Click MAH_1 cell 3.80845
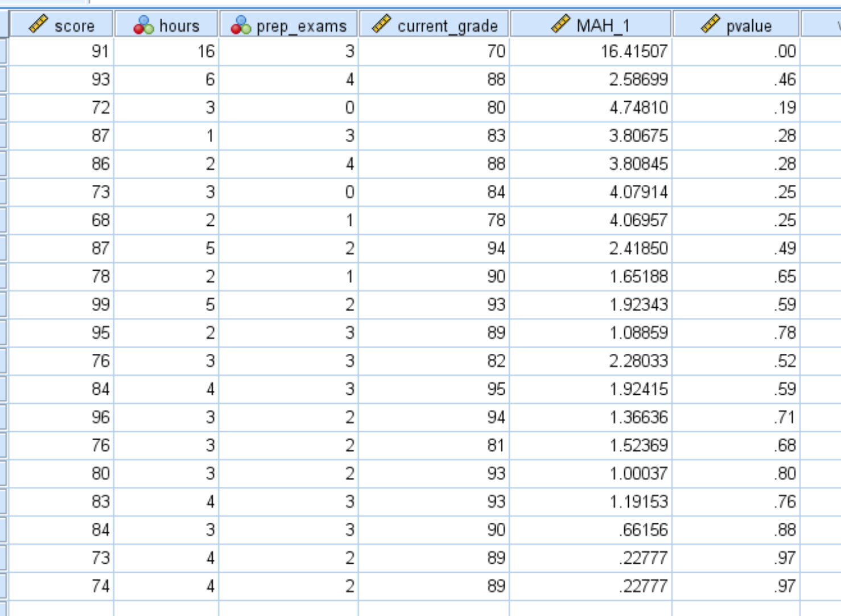This screenshot has height=616, width=841. 591,164
